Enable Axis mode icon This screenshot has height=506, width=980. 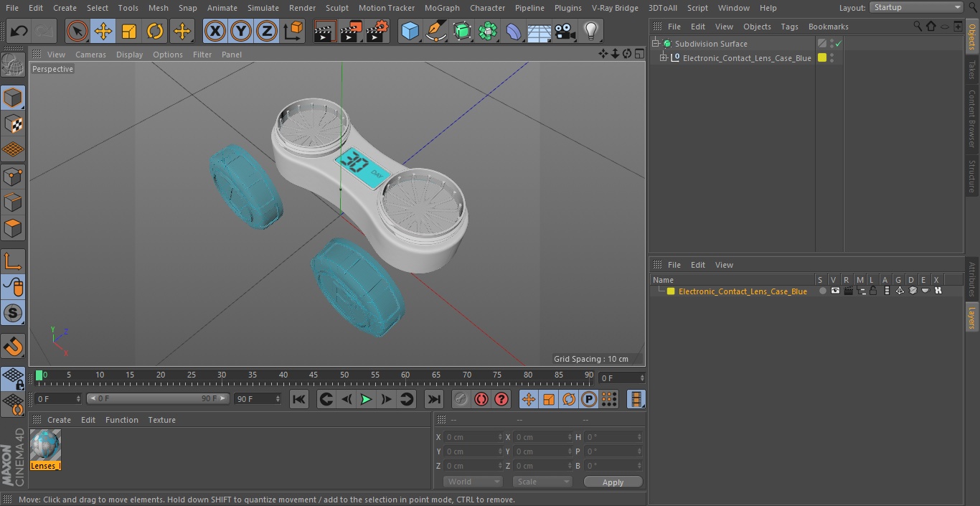(x=13, y=261)
